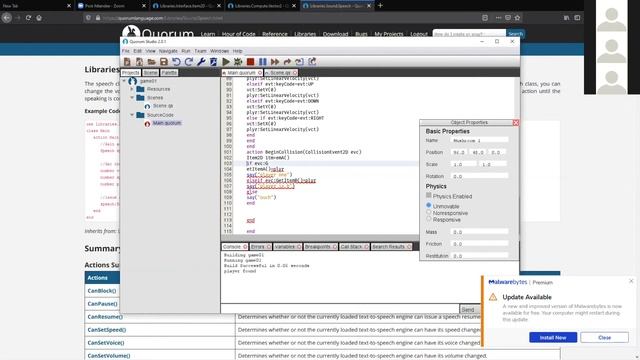640x360 pixels.
Task: Open the Edit menu
Action: click(x=137, y=51)
